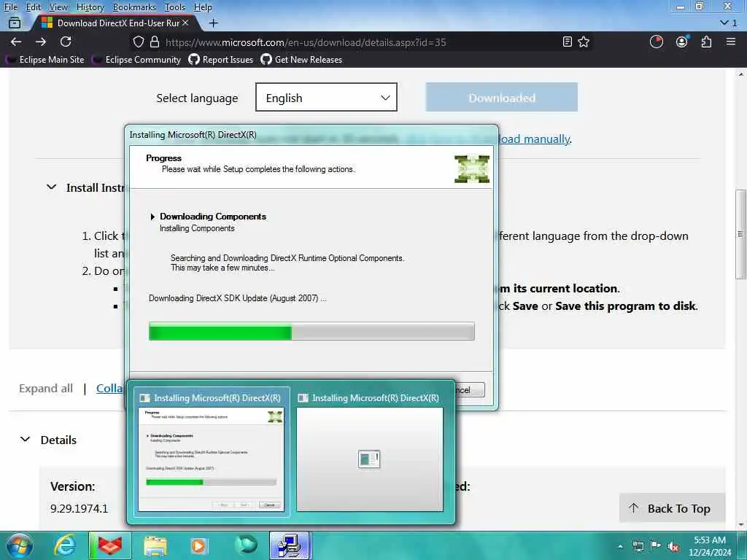Open the account profile icon
Image resolution: width=747 pixels, height=560 pixels.
click(682, 42)
